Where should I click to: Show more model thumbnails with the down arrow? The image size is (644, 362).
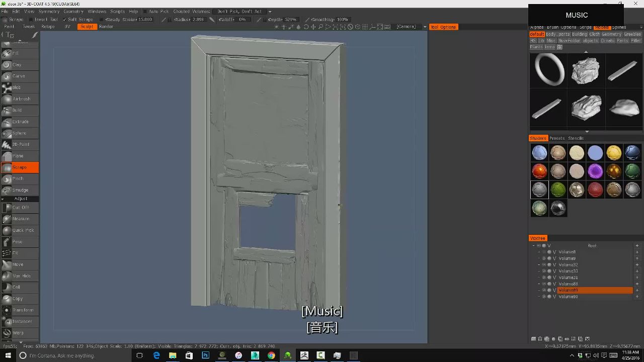click(586, 132)
